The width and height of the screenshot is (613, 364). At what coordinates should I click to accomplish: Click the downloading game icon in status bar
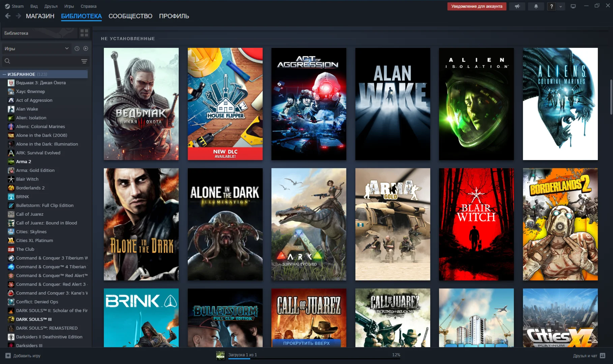[x=221, y=355]
